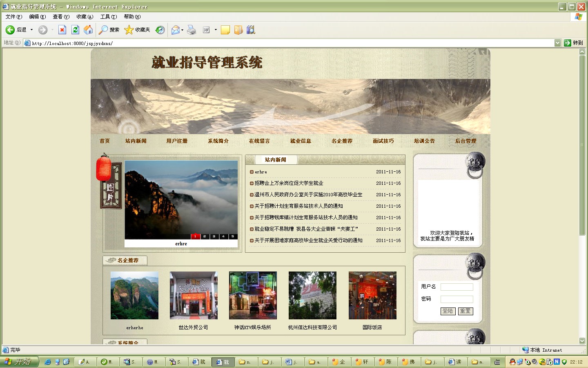The image size is (588, 368).
Task: Click the Mail envelope icon
Action: [176, 30]
